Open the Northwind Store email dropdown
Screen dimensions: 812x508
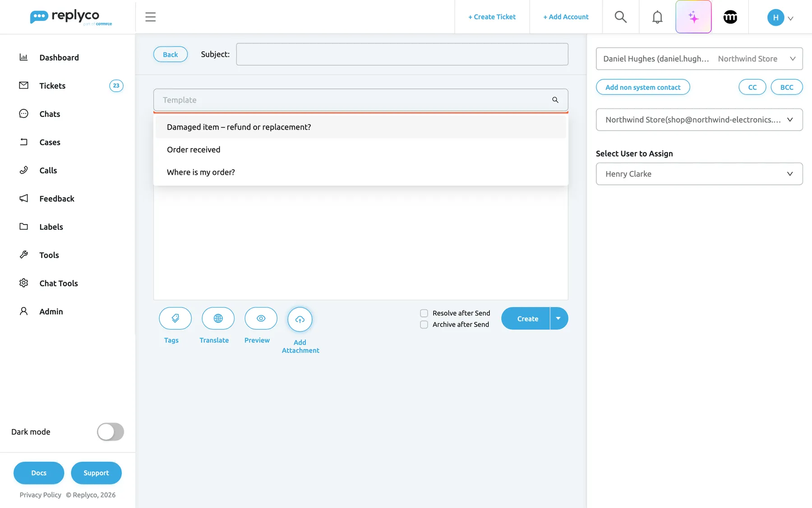coord(699,120)
